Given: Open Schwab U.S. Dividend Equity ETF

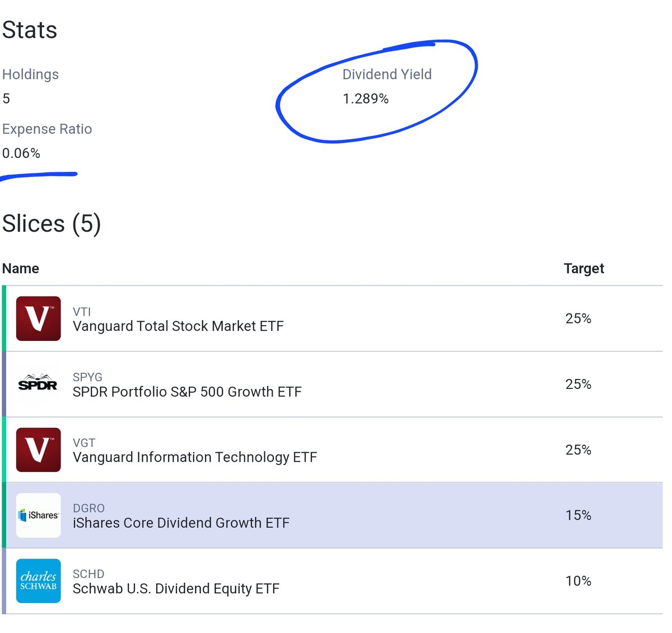Looking at the screenshot, I should click(x=176, y=589).
